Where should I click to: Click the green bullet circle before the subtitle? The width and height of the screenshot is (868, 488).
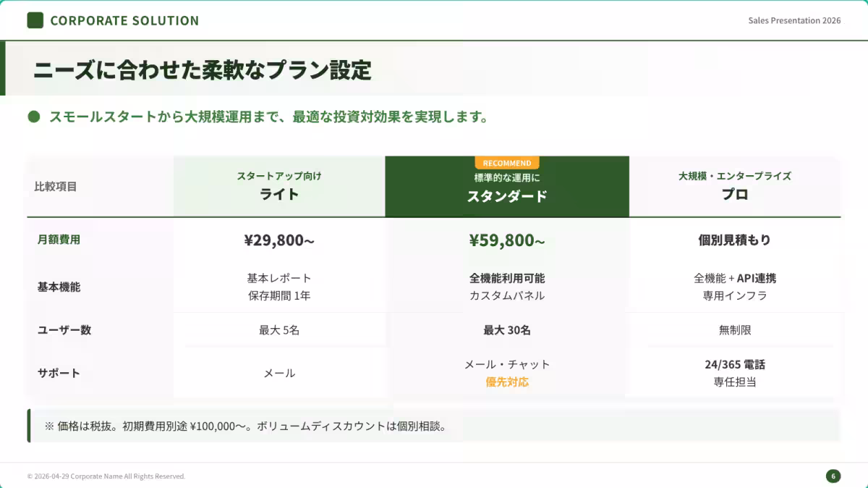click(33, 117)
